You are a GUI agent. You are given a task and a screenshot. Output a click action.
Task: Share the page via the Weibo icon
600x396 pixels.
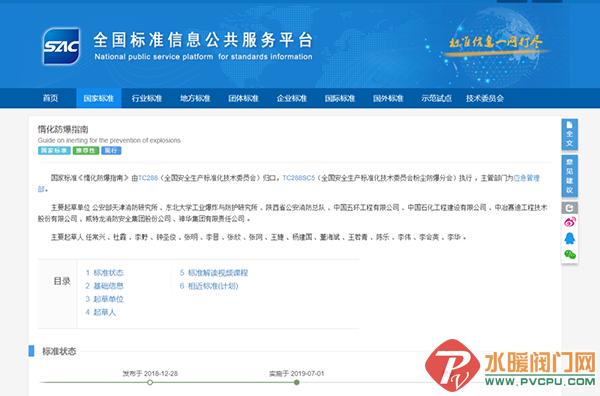click(570, 222)
